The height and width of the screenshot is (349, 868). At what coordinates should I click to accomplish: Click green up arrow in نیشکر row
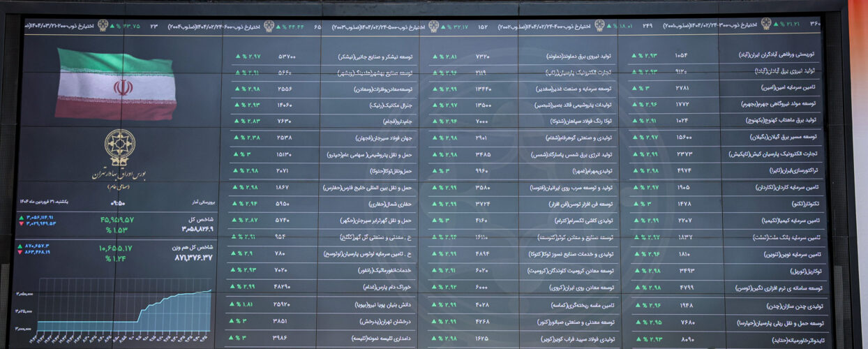[x=237, y=56]
